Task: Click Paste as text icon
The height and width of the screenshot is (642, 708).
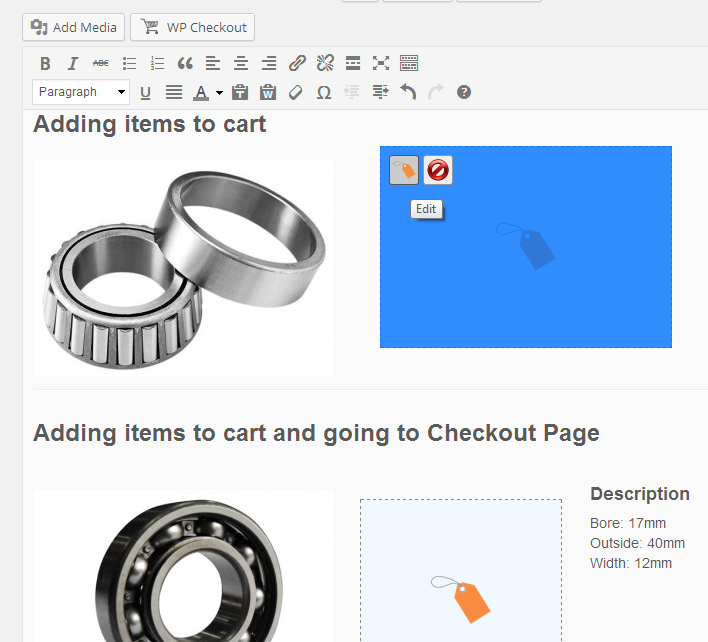Action: tap(240, 93)
